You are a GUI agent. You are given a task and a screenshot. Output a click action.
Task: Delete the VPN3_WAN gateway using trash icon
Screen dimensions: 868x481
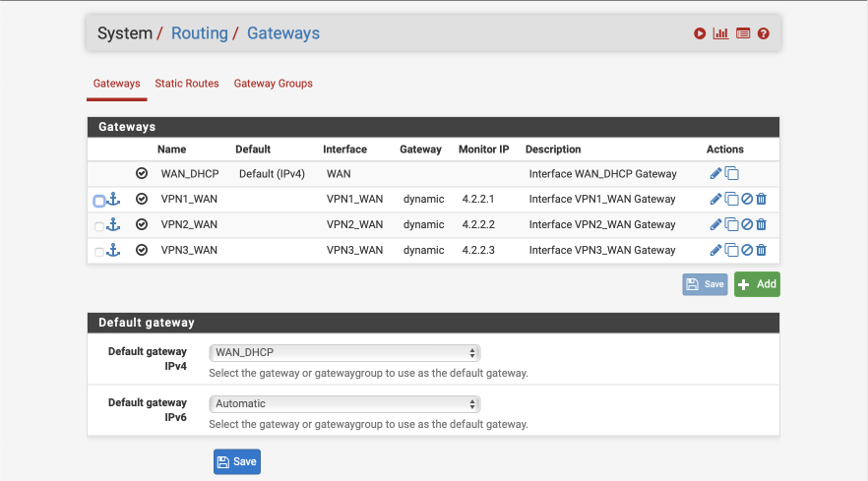[x=761, y=250]
